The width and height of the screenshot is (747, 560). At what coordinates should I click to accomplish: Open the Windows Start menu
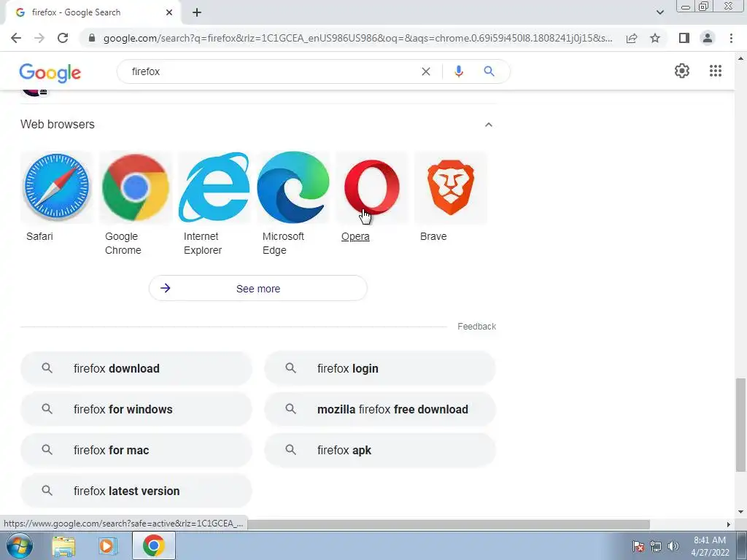20,545
